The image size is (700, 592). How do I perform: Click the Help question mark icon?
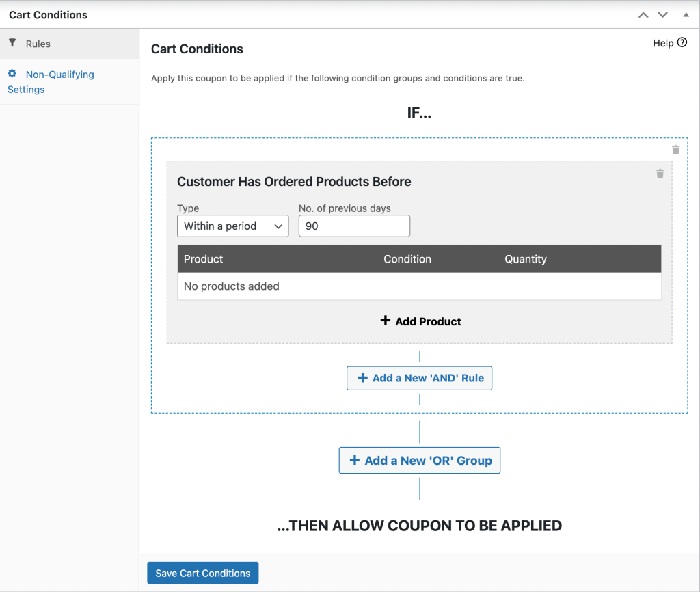coord(682,42)
